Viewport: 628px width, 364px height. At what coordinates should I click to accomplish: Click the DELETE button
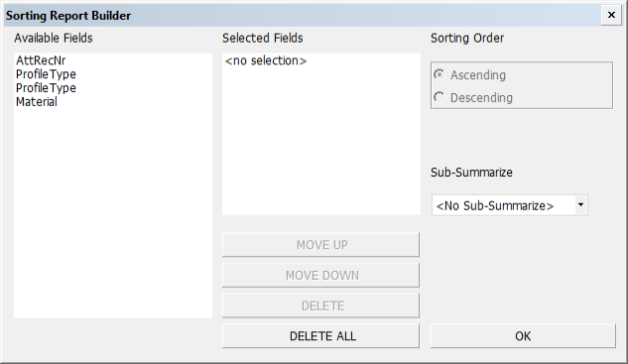(x=320, y=305)
